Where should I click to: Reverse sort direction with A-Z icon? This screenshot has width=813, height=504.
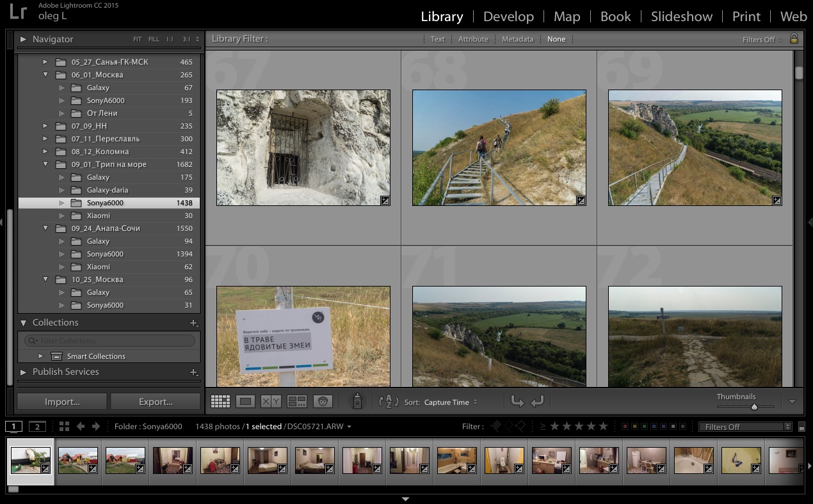[389, 402]
